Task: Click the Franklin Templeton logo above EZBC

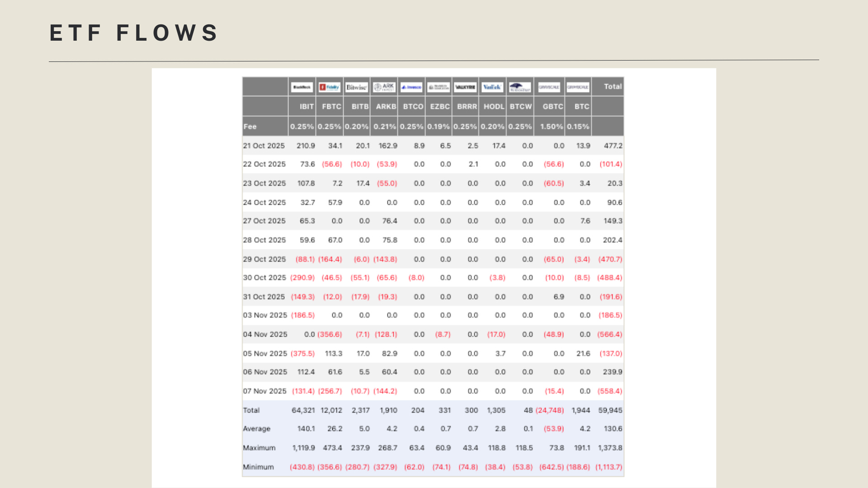Action: point(439,87)
